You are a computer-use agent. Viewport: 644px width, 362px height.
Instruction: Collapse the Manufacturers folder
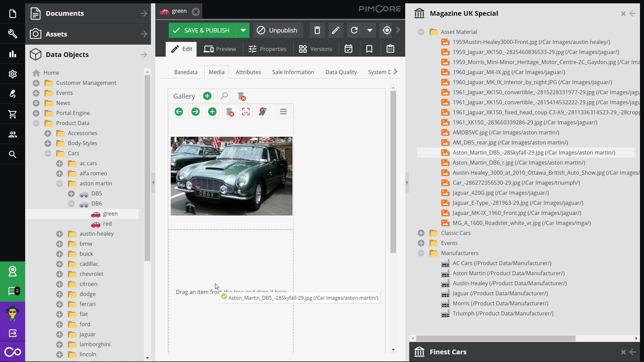click(x=421, y=253)
